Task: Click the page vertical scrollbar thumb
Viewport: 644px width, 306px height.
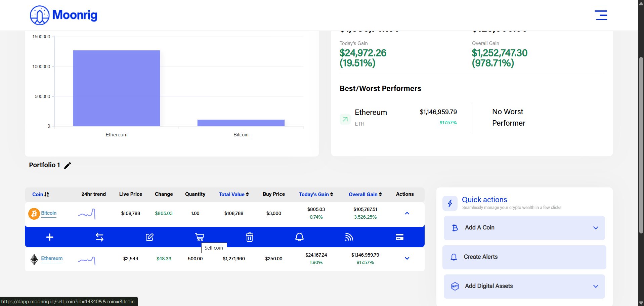Action: coord(641,145)
